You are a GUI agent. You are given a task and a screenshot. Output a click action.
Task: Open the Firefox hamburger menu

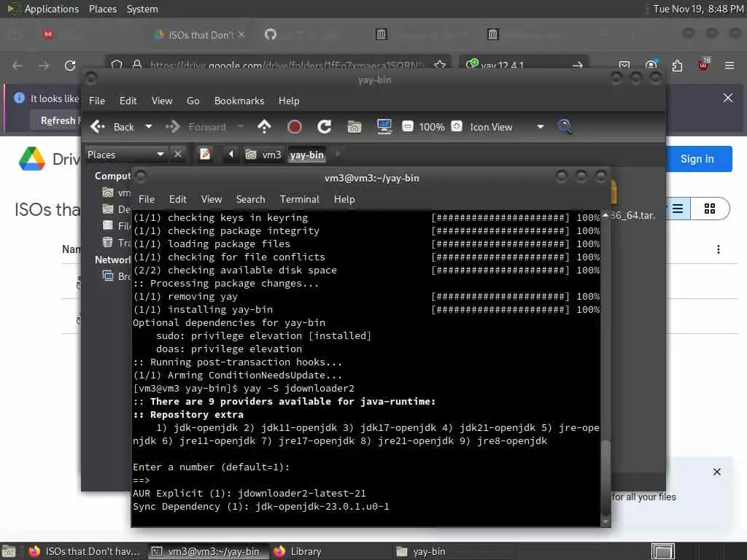pyautogui.click(x=729, y=65)
